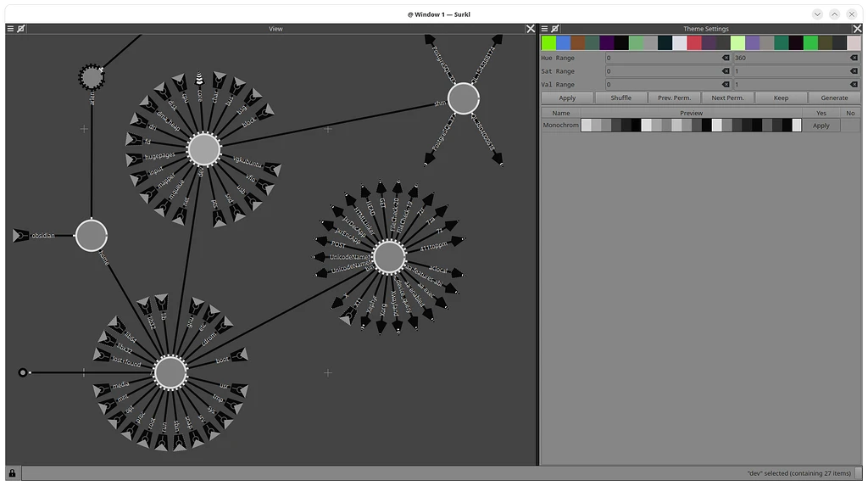The height and width of the screenshot is (486, 868).
Task: Clear the Hue Range 360 field
Action: coord(854,58)
